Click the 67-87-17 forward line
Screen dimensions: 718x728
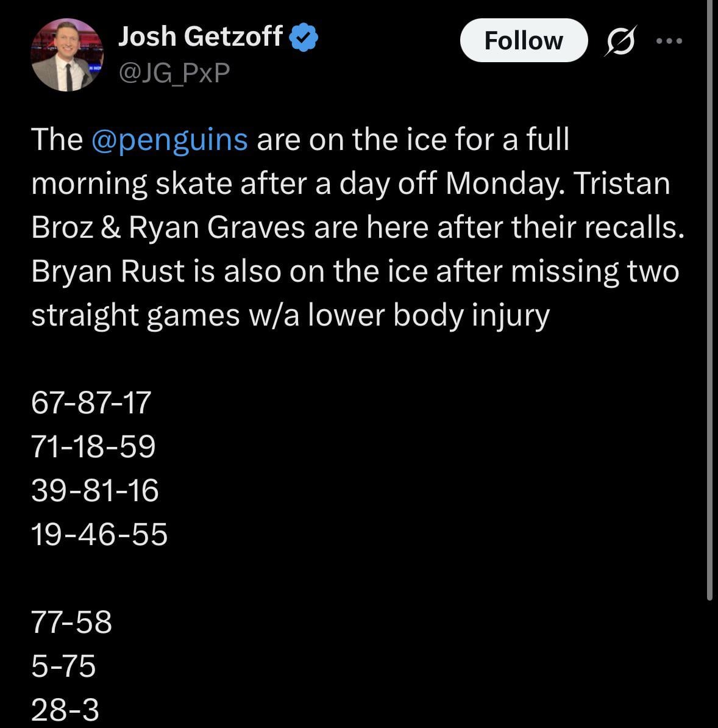91,403
